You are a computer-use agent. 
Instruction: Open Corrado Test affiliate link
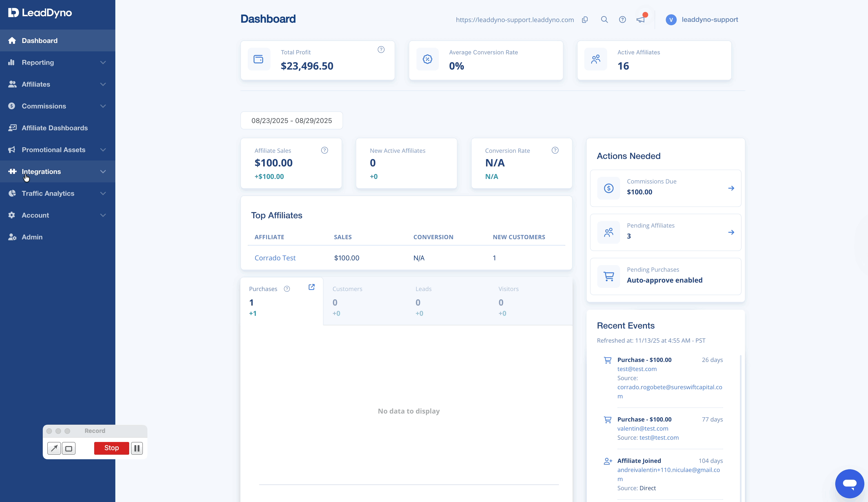[275, 258]
